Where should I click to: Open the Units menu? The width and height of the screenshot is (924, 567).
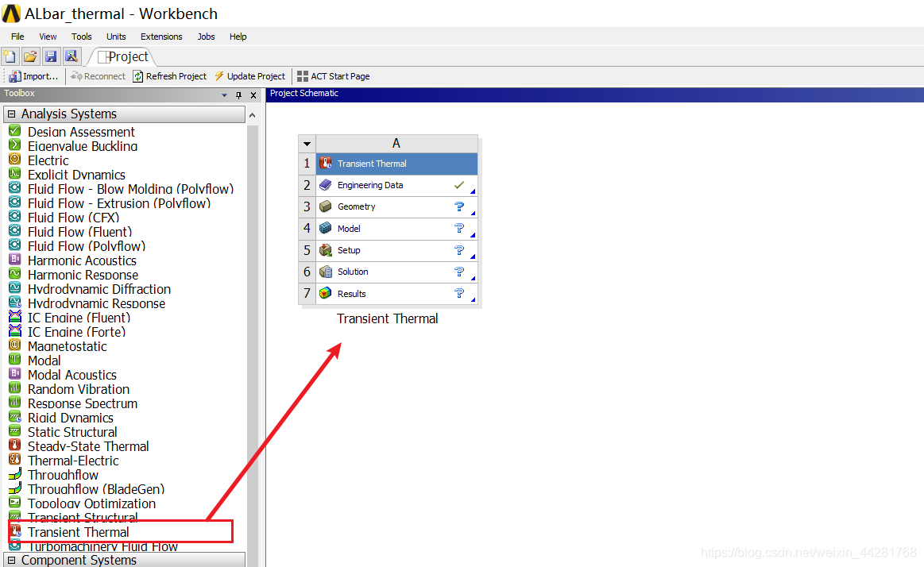[x=116, y=37]
